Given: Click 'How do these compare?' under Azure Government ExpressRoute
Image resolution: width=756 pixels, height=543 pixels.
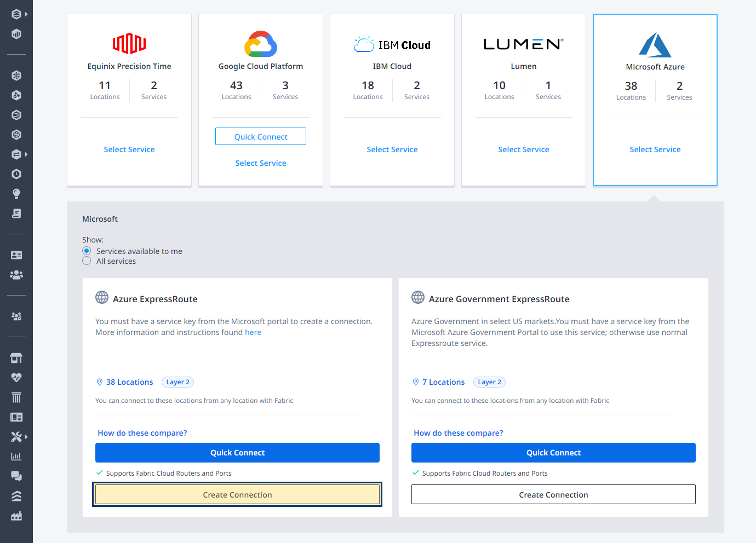Looking at the screenshot, I should [459, 433].
